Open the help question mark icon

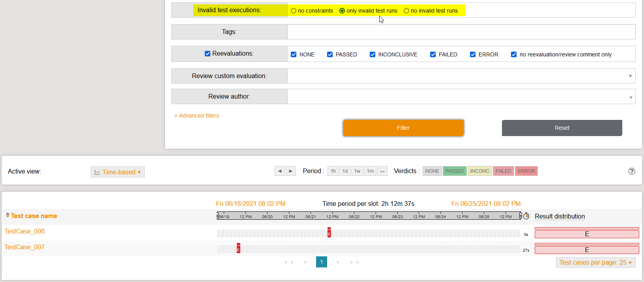pos(632,171)
